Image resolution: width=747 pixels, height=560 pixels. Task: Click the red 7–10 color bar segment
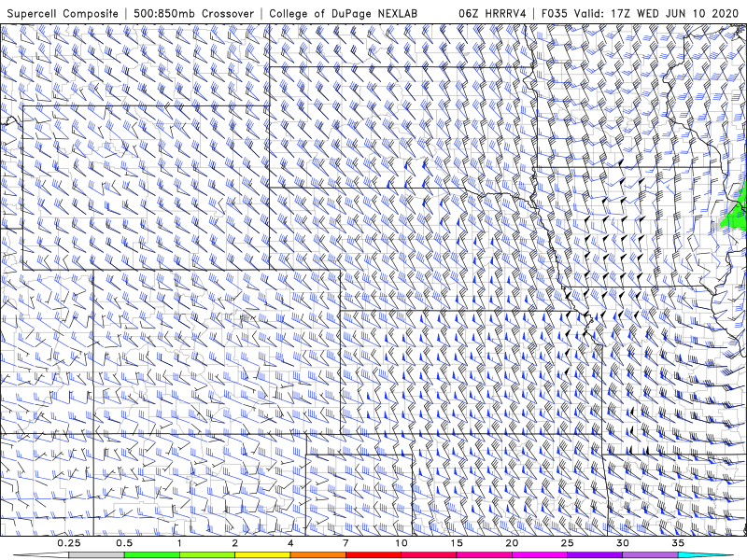click(x=373, y=555)
